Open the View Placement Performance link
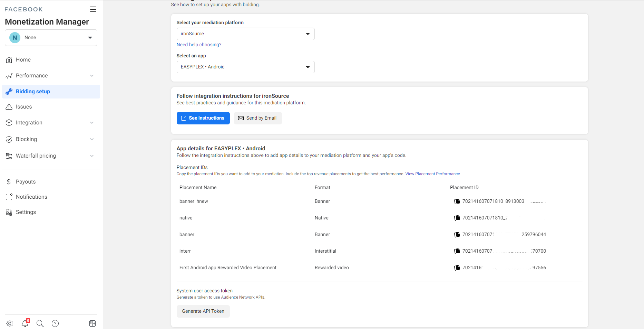 (432, 174)
